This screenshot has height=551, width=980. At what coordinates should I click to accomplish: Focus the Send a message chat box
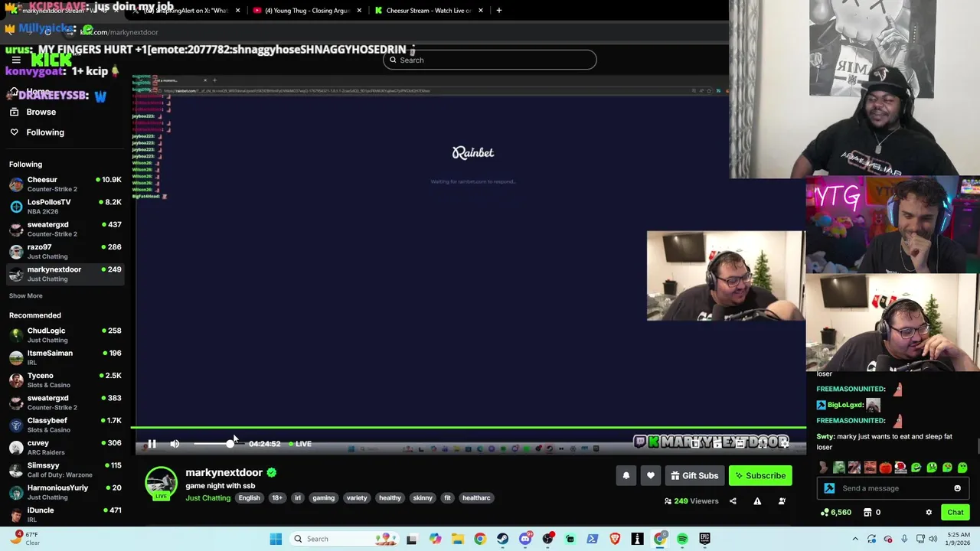(893, 488)
